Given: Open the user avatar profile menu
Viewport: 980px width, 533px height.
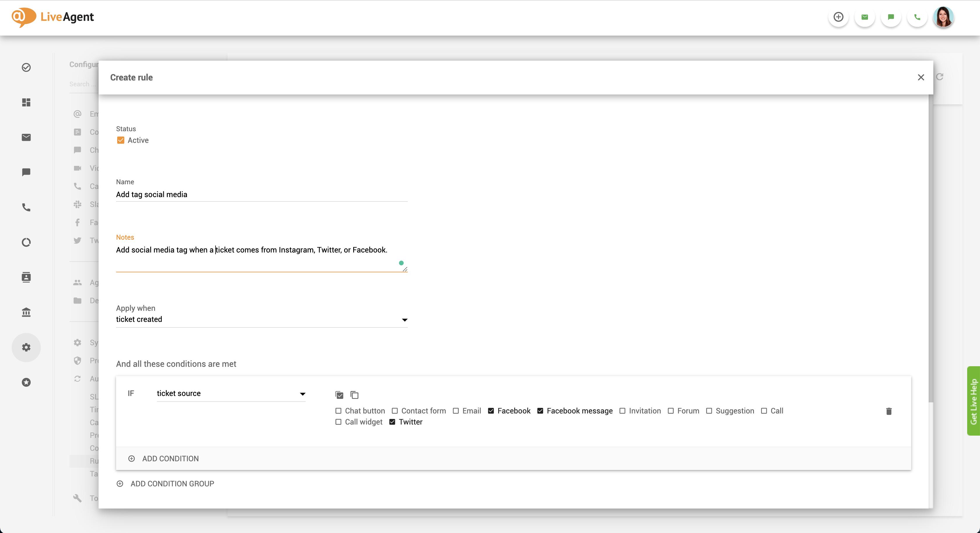Looking at the screenshot, I should click(x=944, y=17).
